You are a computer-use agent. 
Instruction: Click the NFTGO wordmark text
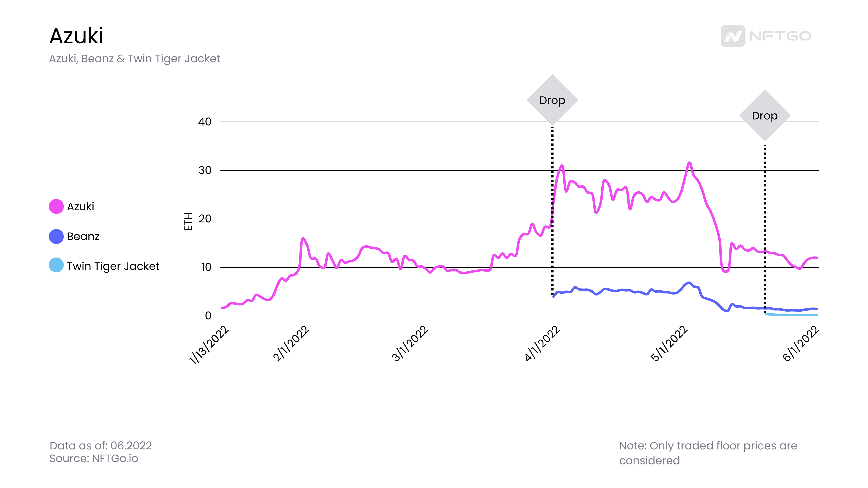tap(780, 36)
